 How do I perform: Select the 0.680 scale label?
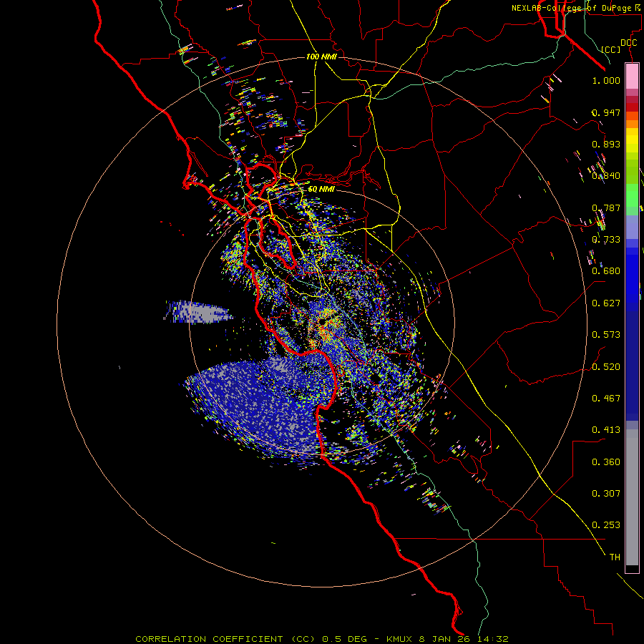pos(606,271)
